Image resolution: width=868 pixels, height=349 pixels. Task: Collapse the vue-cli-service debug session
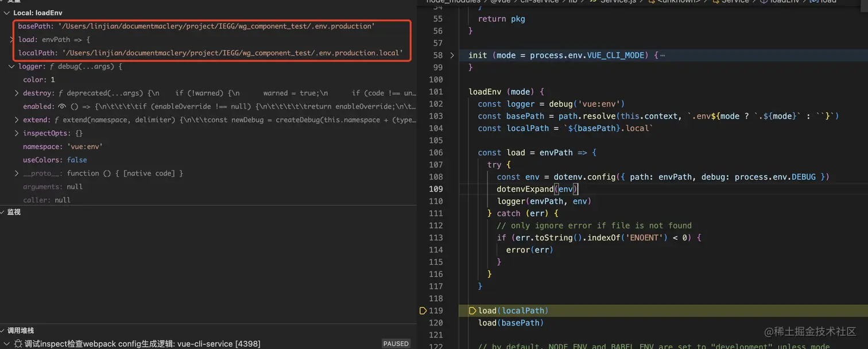point(8,343)
